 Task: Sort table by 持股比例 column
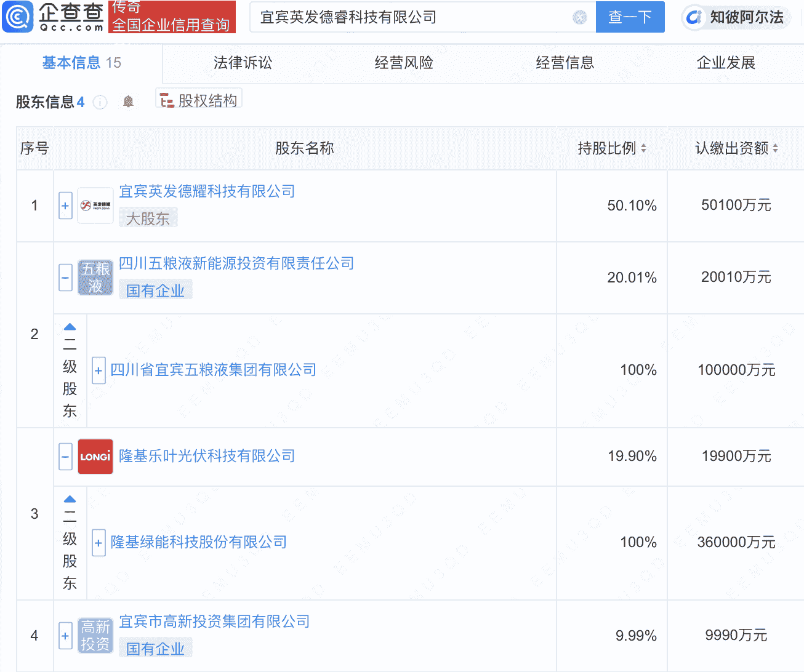click(643, 148)
